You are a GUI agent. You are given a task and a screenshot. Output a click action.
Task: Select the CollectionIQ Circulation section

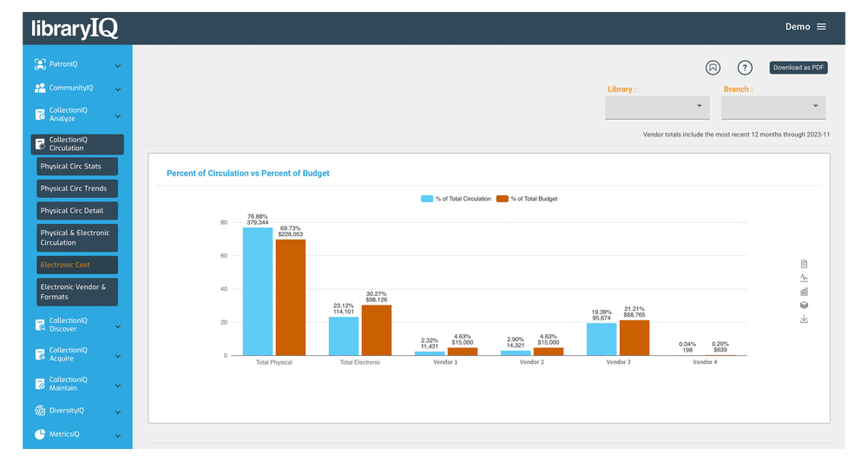pos(77,144)
